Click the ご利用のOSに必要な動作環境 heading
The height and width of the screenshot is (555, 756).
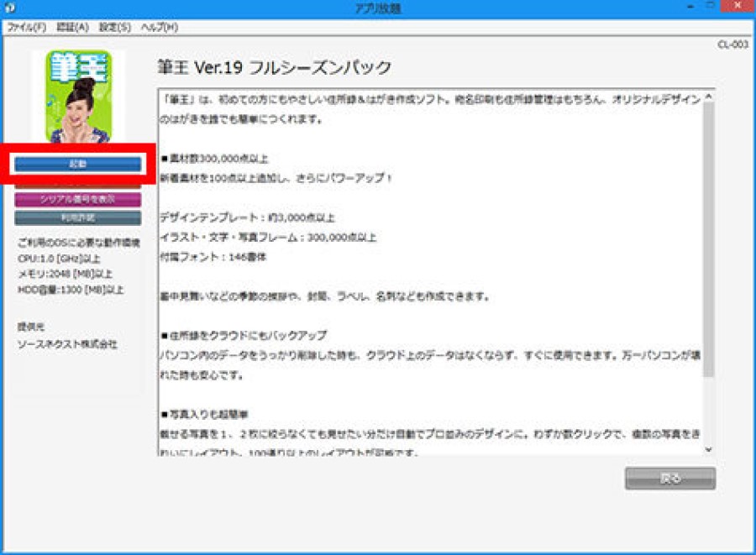click(x=79, y=243)
